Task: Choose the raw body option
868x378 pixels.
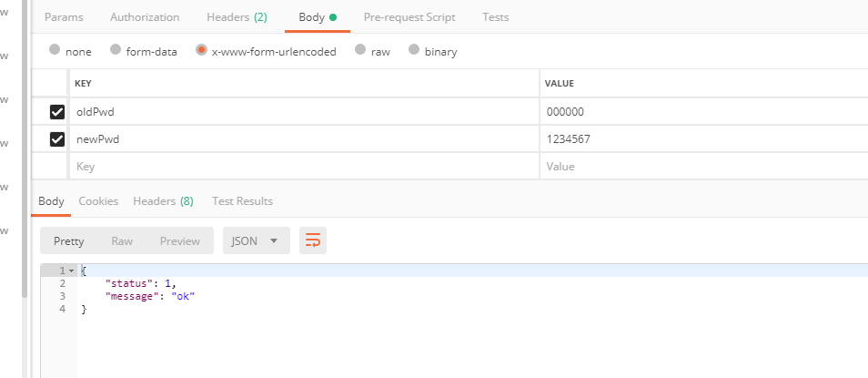Action: (361, 51)
